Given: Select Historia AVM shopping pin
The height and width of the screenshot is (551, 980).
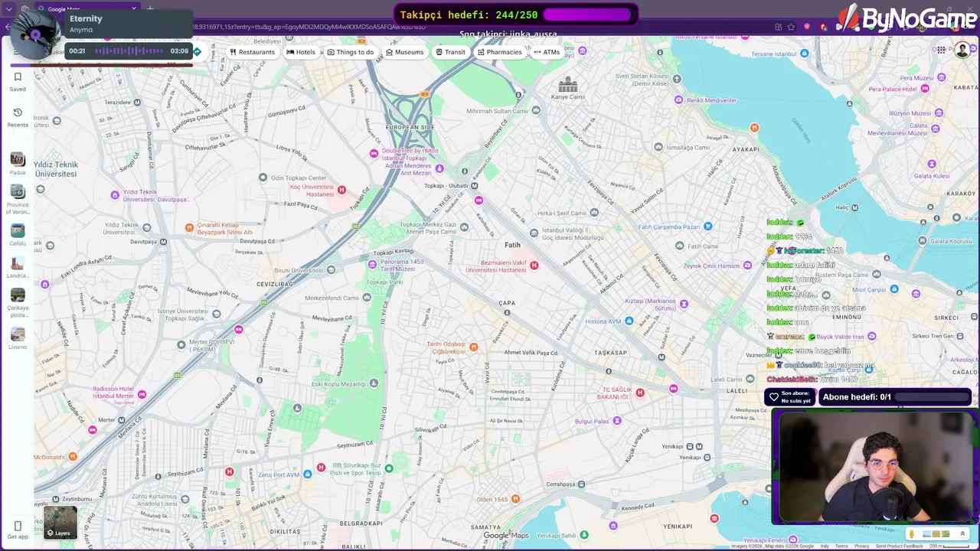Looking at the screenshot, I should click(629, 321).
